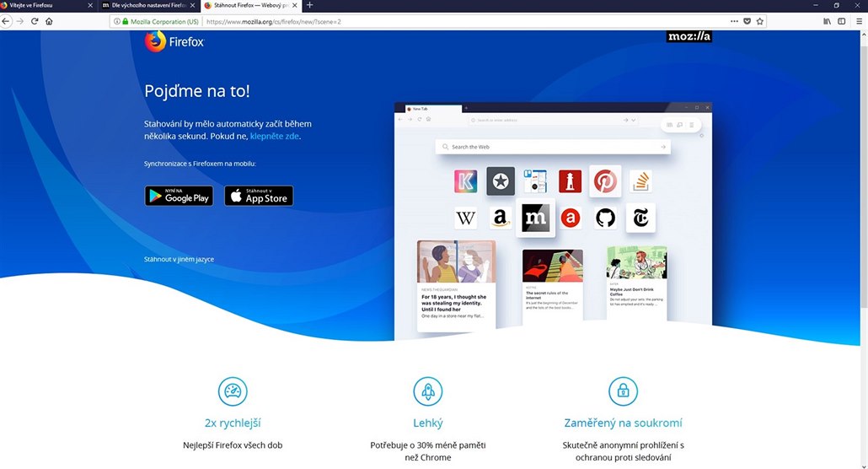Toggle the sidebar view button

[x=841, y=21]
